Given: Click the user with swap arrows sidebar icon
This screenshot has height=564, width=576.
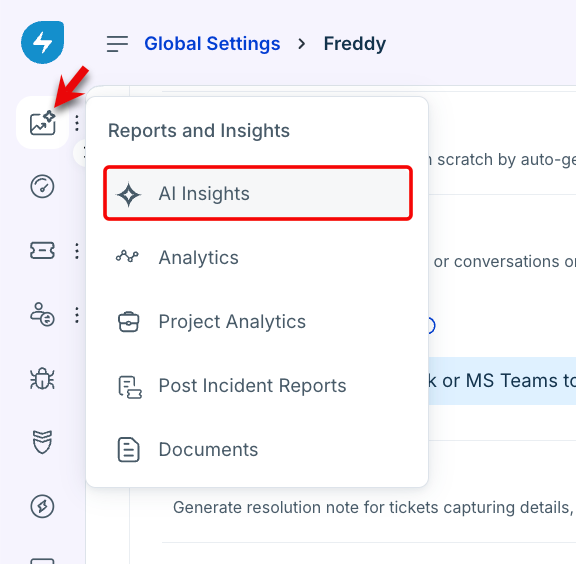Looking at the screenshot, I should click(42, 315).
